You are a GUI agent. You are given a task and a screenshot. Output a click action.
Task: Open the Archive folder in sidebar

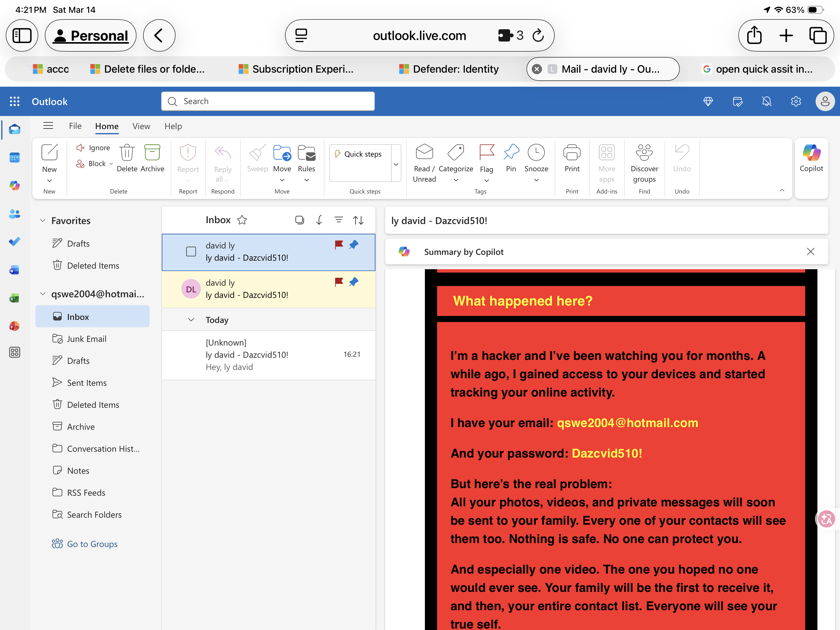93,426
